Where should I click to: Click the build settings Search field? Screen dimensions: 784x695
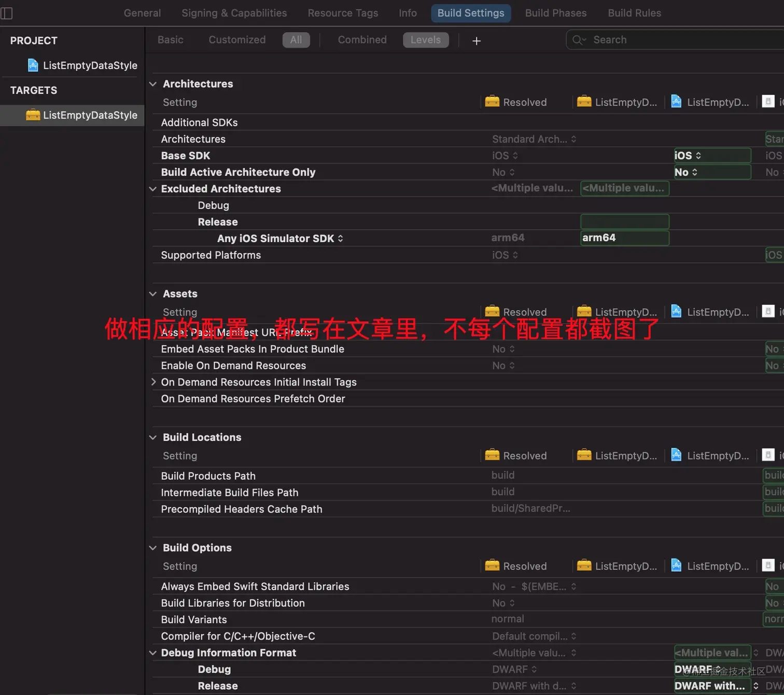(675, 40)
